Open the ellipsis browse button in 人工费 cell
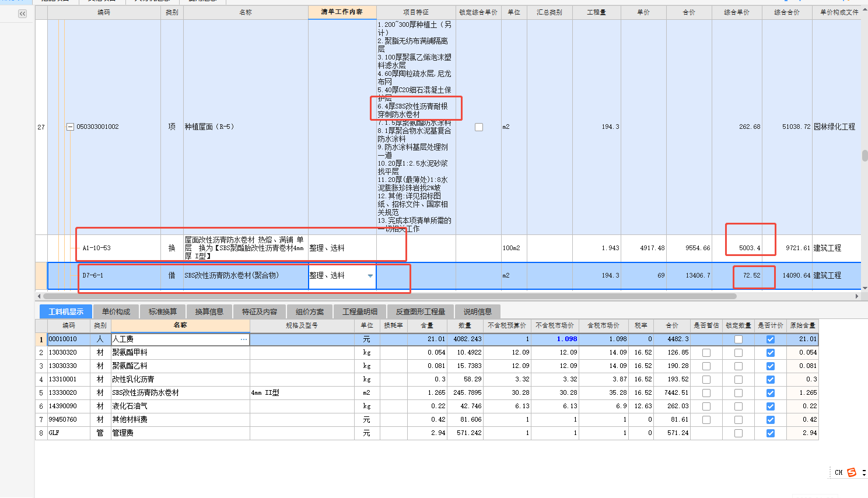This screenshot has width=868, height=498. tap(244, 339)
